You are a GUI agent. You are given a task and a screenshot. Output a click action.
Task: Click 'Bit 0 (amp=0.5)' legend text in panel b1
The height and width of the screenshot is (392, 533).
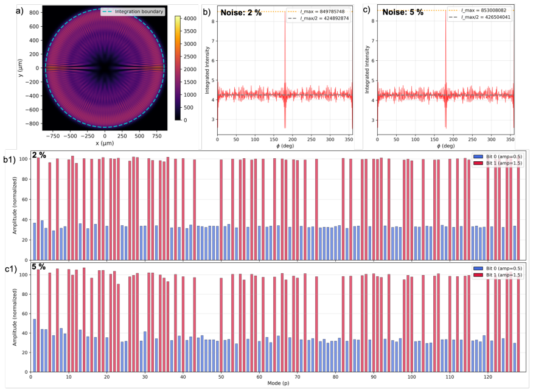pos(504,156)
